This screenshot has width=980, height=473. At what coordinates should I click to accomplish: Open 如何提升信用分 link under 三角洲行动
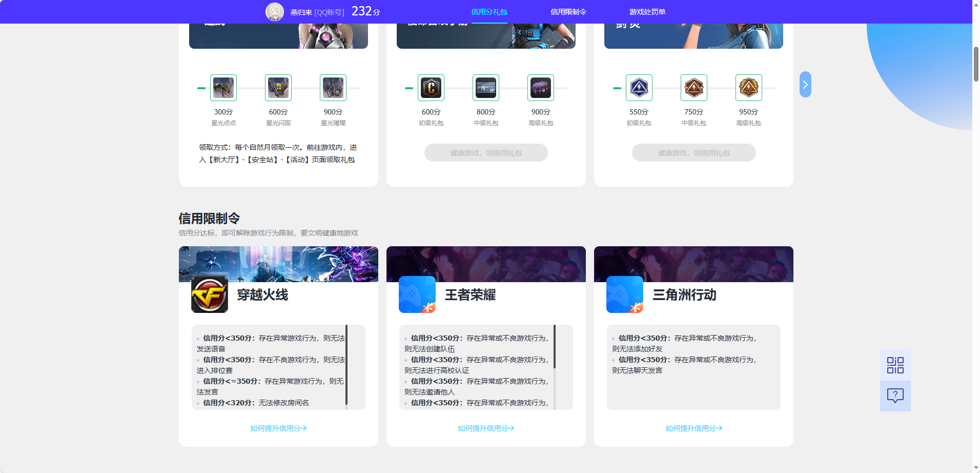coord(694,428)
